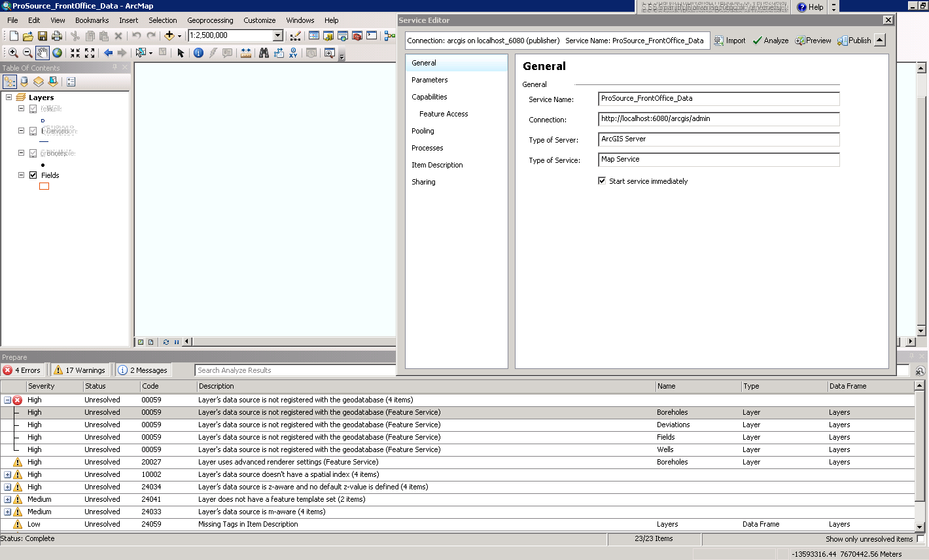Activate the Identify tool
The height and width of the screenshot is (560, 929).
coord(198,53)
